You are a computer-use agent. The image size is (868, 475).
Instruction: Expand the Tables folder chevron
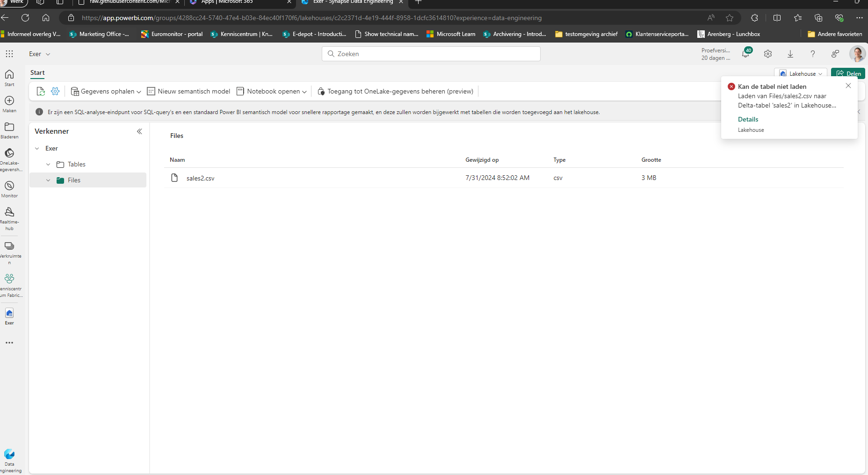click(x=48, y=164)
